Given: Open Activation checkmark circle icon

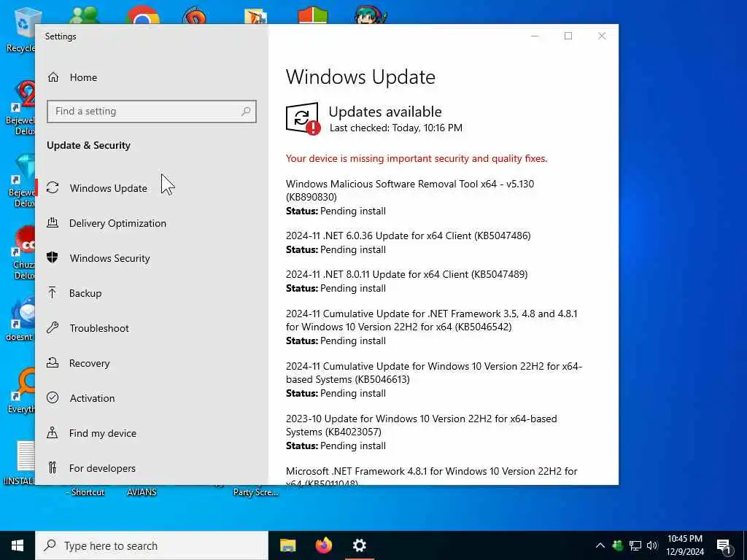Looking at the screenshot, I should [x=53, y=397].
